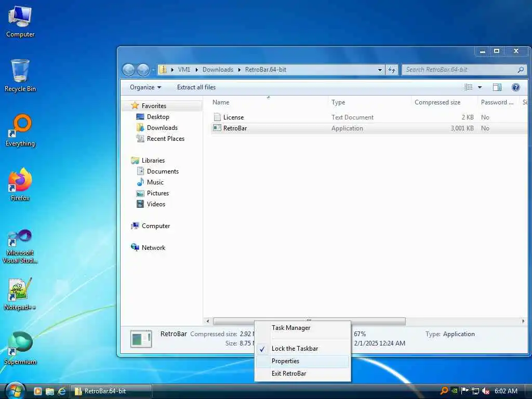Click the Explorer forward navigation button
This screenshot has width=532, height=399.
tap(143, 70)
